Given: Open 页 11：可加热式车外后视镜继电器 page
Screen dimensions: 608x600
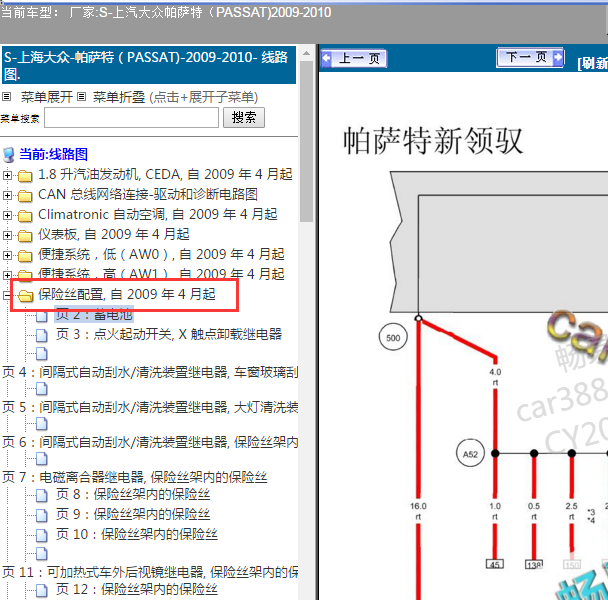Looking at the screenshot, I should (150, 572).
